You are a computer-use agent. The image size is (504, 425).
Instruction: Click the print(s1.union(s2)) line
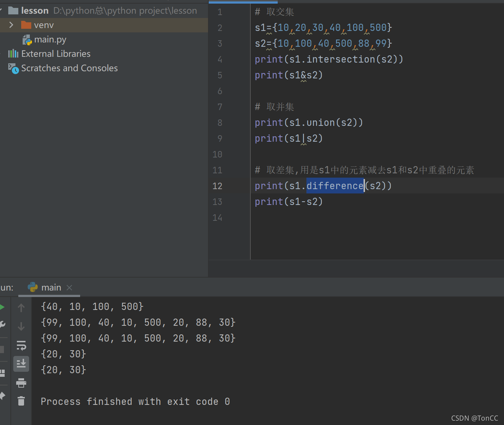[x=309, y=123]
